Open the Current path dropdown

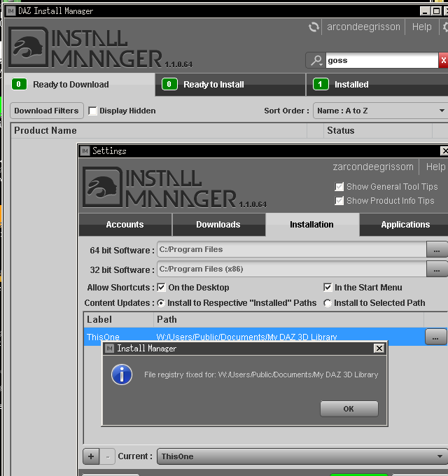coord(302,456)
